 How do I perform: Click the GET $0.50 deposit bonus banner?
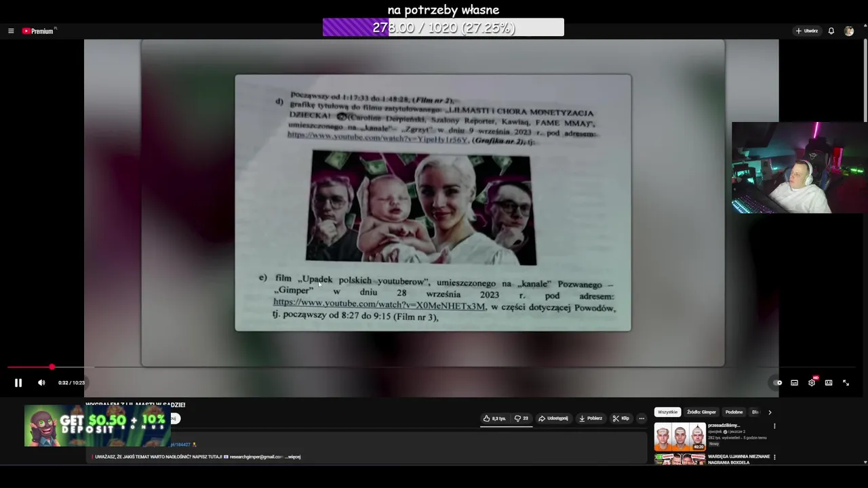97,426
